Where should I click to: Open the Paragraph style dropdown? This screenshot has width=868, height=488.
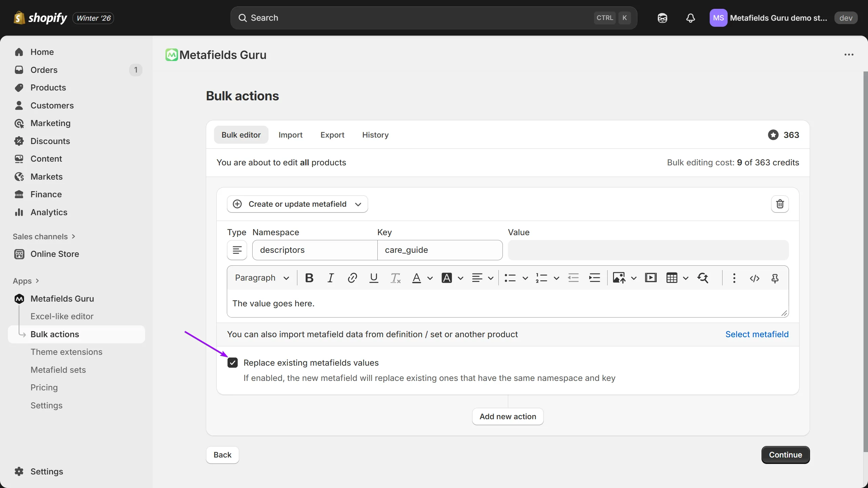[x=262, y=278]
